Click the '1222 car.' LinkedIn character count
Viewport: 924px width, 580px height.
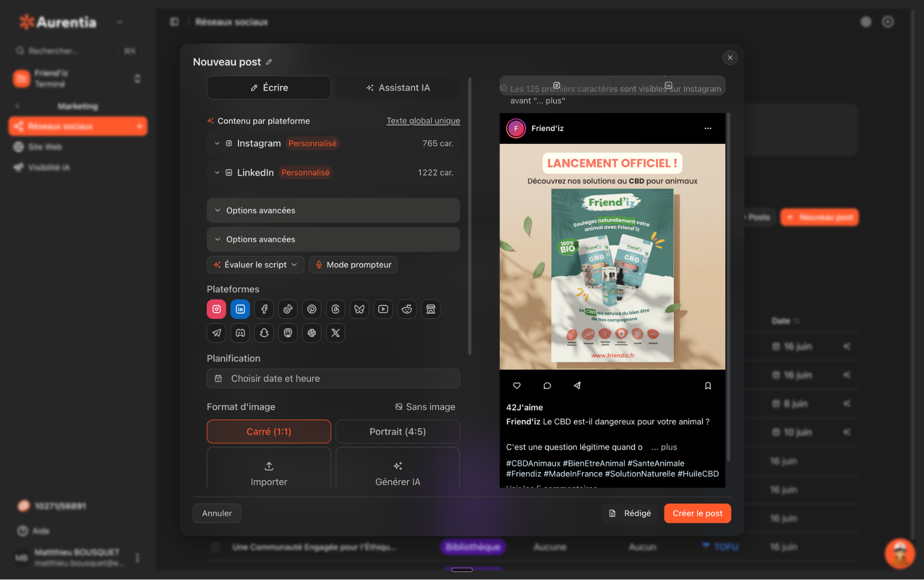coord(436,172)
